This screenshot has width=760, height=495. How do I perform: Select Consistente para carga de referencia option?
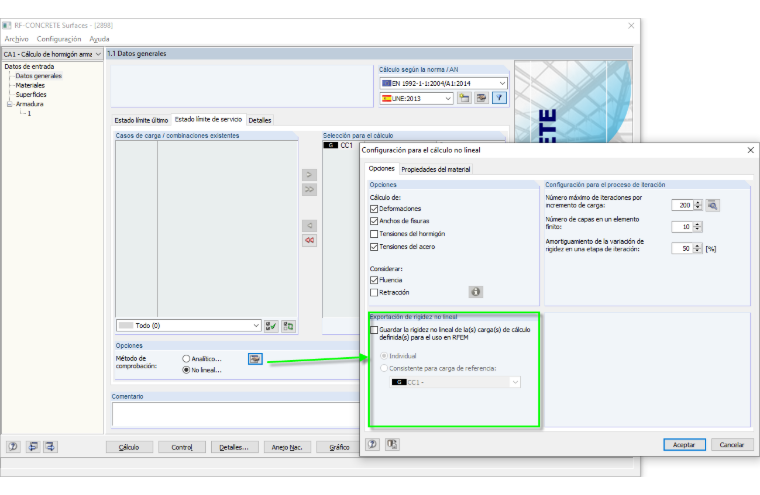click(383, 368)
